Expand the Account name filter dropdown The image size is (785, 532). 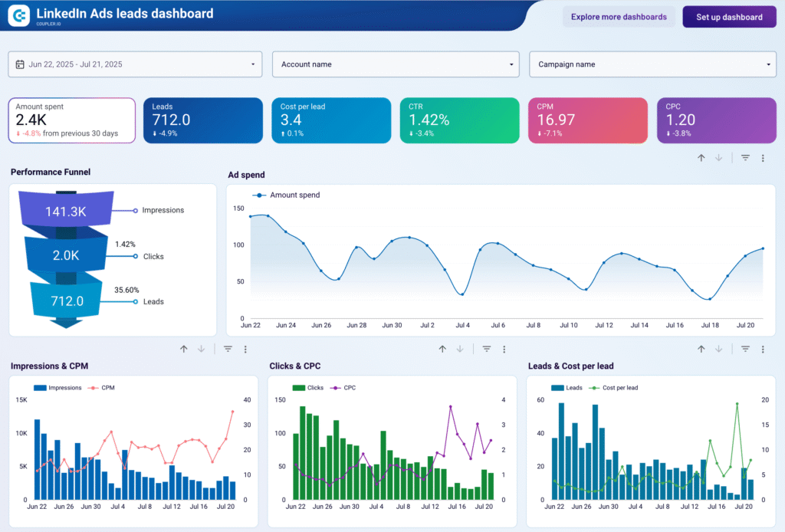point(396,64)
